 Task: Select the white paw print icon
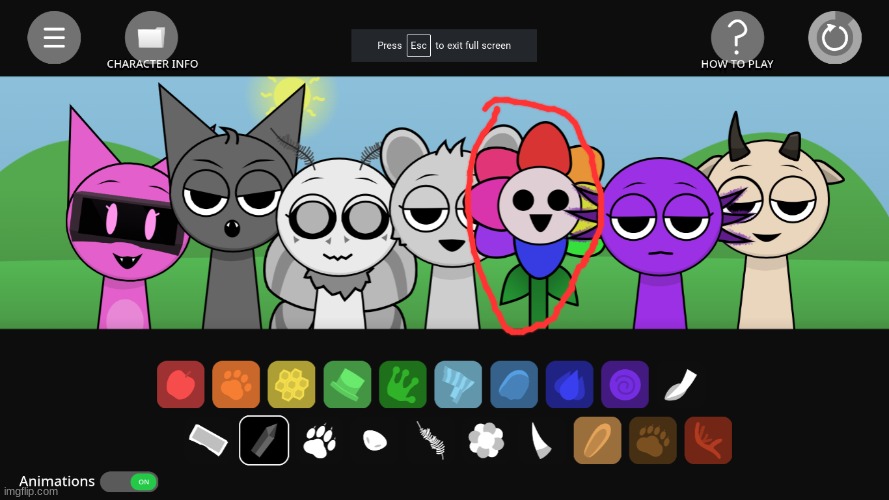point(319,440)
